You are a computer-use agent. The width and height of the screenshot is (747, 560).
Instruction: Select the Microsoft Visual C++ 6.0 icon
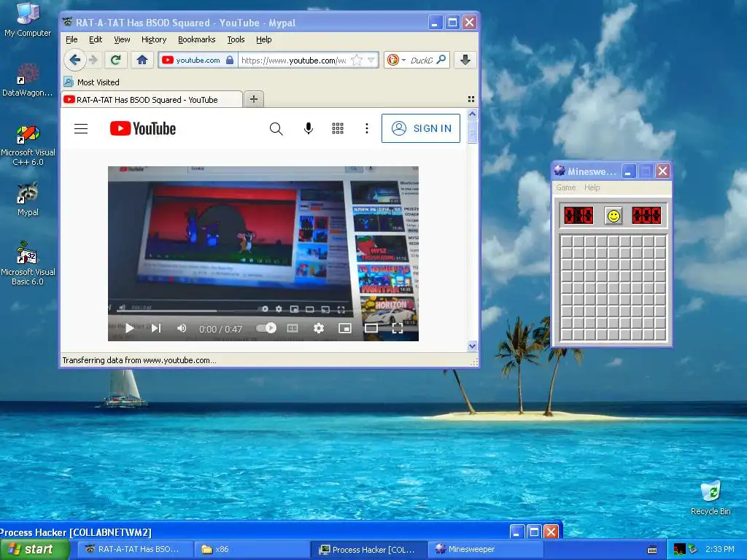click(x=28, y=145)
